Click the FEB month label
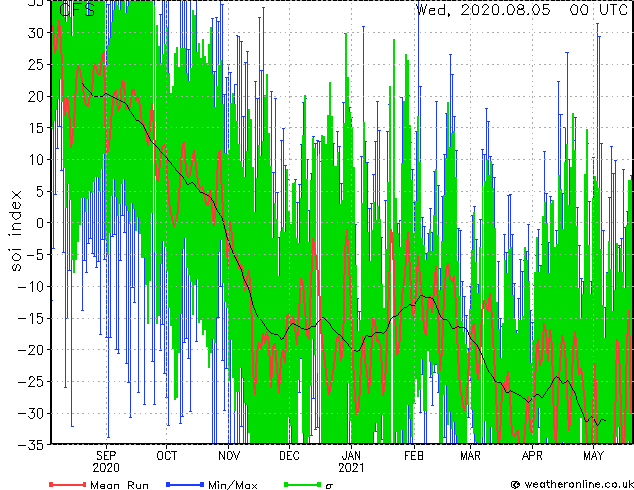Screen dimensions: 634x490 tap(414, 456)
